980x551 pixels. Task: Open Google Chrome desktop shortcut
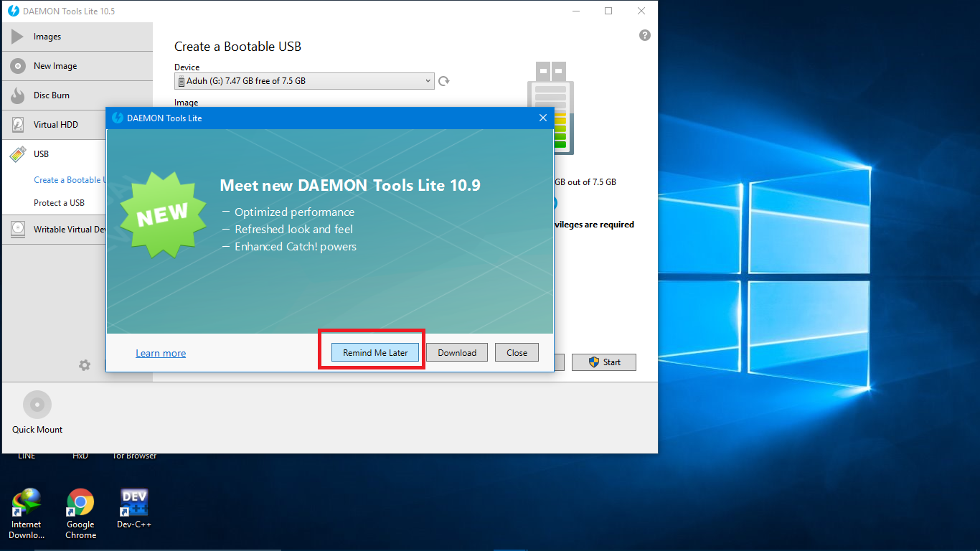pyautogui.click(x=80, y=514)
